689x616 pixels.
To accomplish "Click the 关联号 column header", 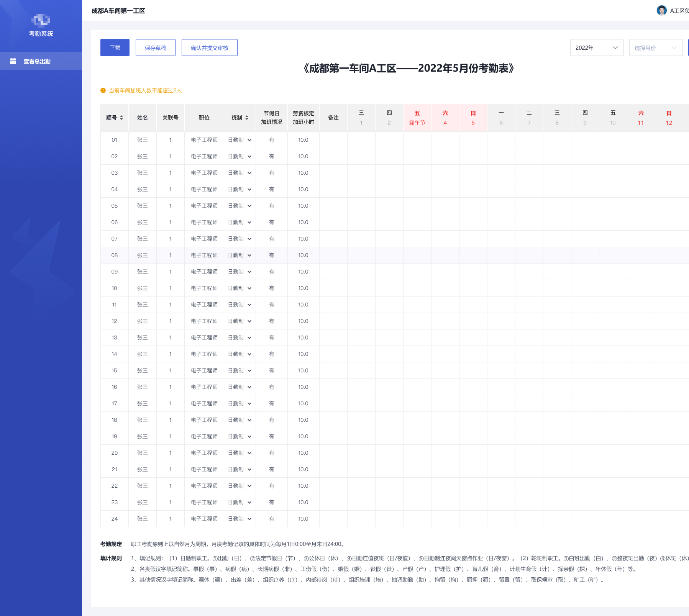I will tap(171, 118).
